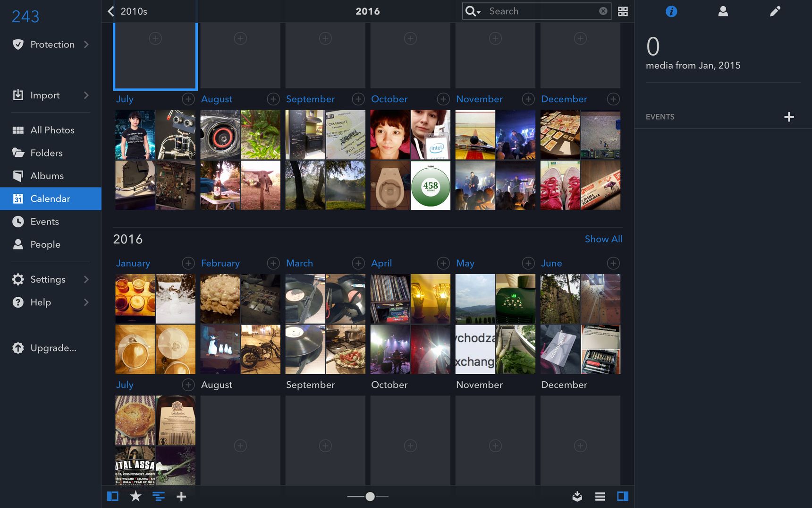This screenshot has width=812, height=508.
Task: Add media to August 2015
Action: 273,99
